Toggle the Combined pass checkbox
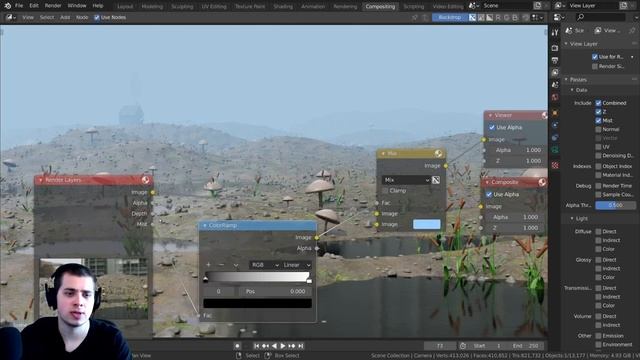 point(598,103)
